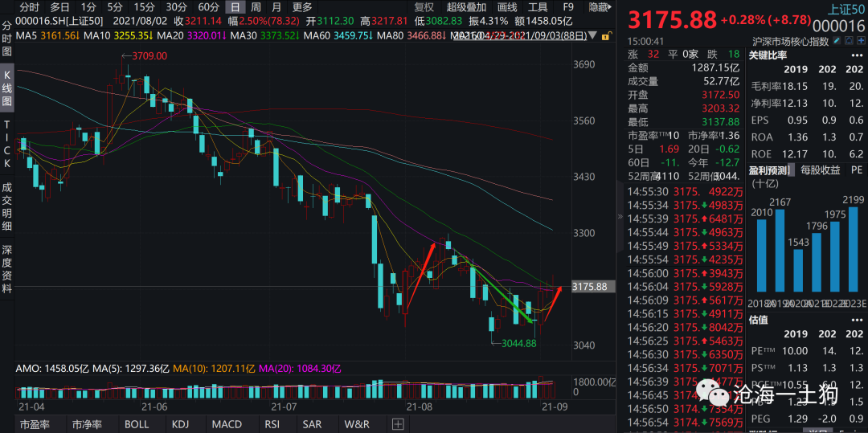The height and width of the screenshot is (433, 868).
Task: Select the 周 weekly period
Action: [256, 7]
